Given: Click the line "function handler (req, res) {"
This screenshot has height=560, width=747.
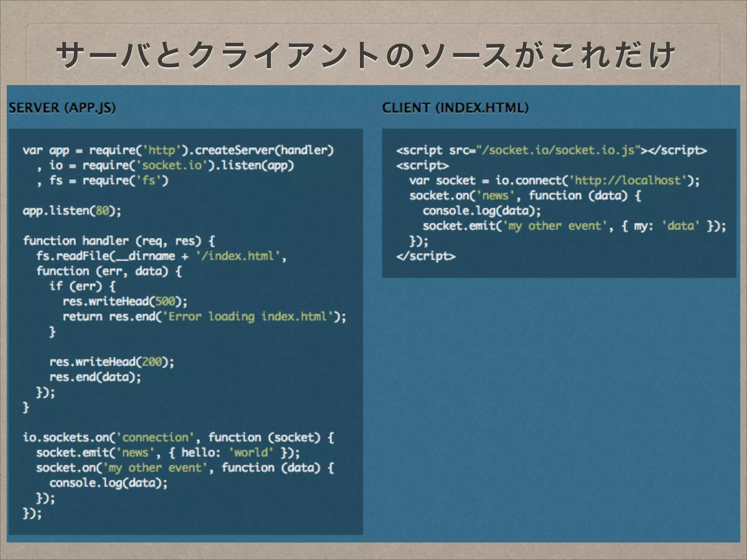Looking at the screenshot, I should (x=119, y=241).
